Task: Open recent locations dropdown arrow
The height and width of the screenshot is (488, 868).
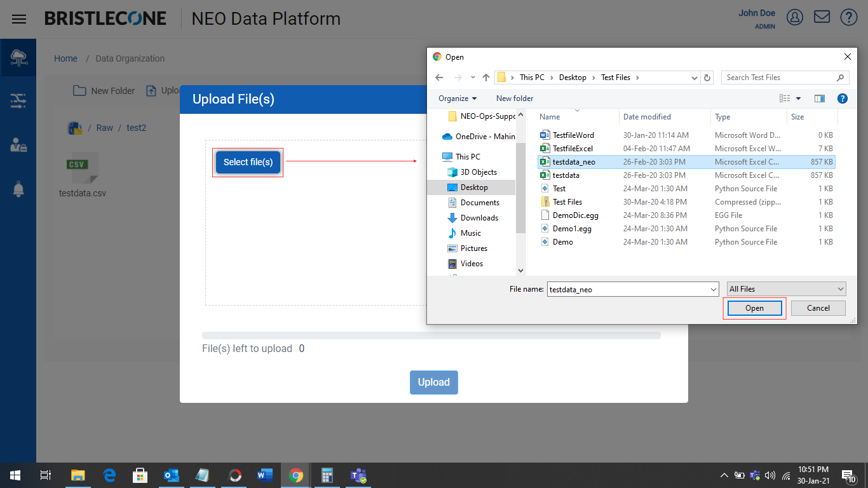Action: point(473,78)
